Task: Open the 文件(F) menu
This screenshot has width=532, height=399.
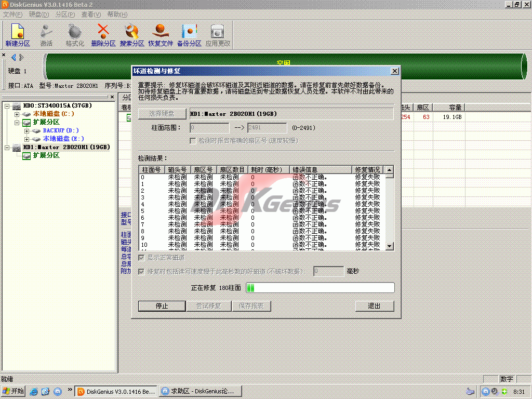Action: tap(12, 15)
